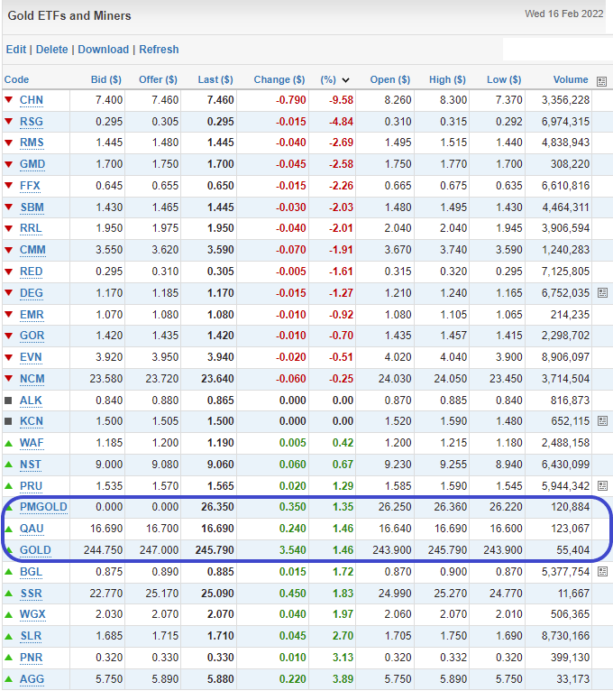Open the GOLD stock code link
Screen dimensions: 613x700
point(34,550)
